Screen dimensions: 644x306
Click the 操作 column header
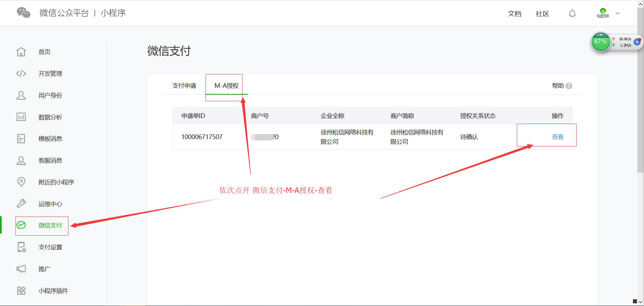click(557, 116)
